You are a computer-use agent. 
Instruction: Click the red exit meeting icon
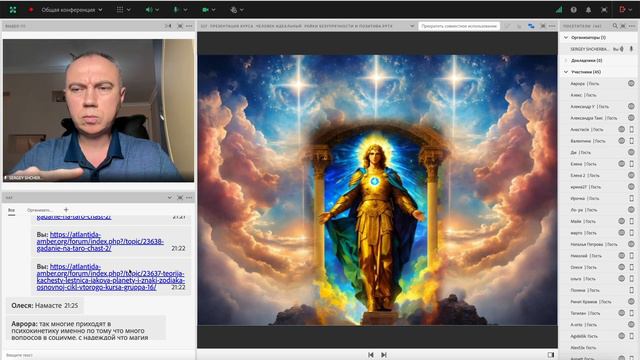[x=622, y=9]
